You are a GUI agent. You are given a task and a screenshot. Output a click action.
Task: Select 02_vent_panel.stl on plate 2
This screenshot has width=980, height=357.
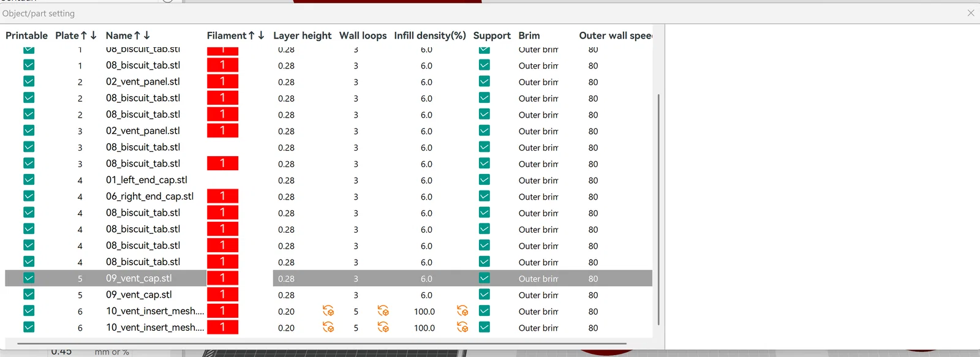click(143, 81)
